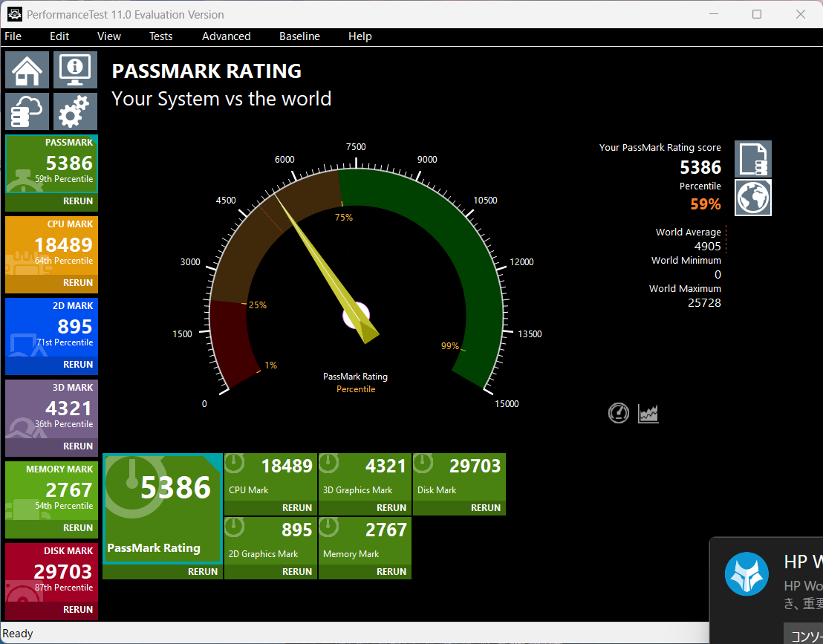This screenshot has width=823, height=644.
Task: Select the 3D Mark score tile in sidebar
Action: coord(51,409)
